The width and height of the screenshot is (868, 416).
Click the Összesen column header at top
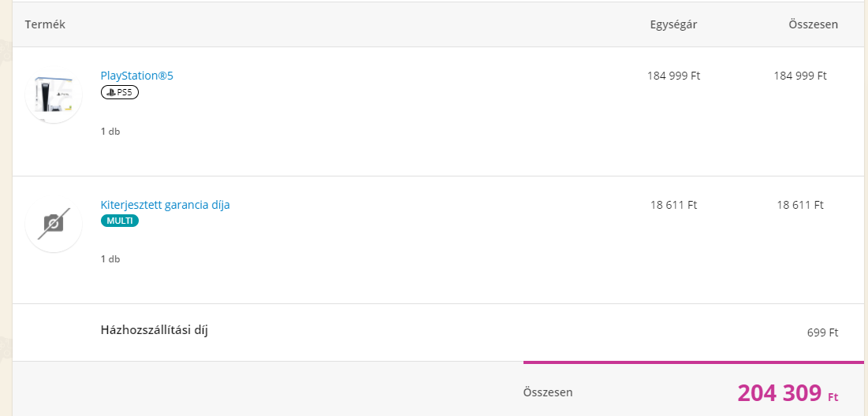(x=813, y=24)
